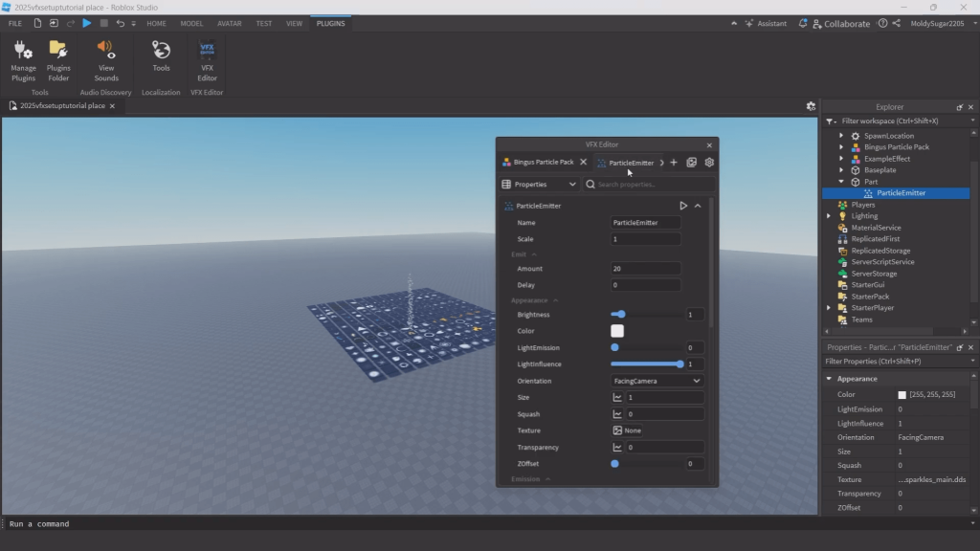Collapse the Part node in Explorer
Screen dimensions: 980x551
[x=840, y=181]
